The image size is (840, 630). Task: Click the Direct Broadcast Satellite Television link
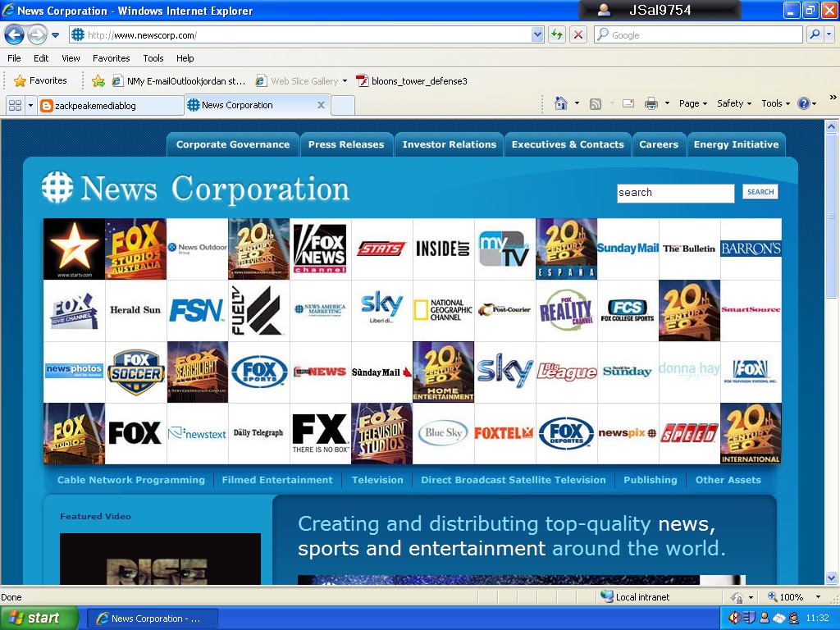(x=514, y=480)
